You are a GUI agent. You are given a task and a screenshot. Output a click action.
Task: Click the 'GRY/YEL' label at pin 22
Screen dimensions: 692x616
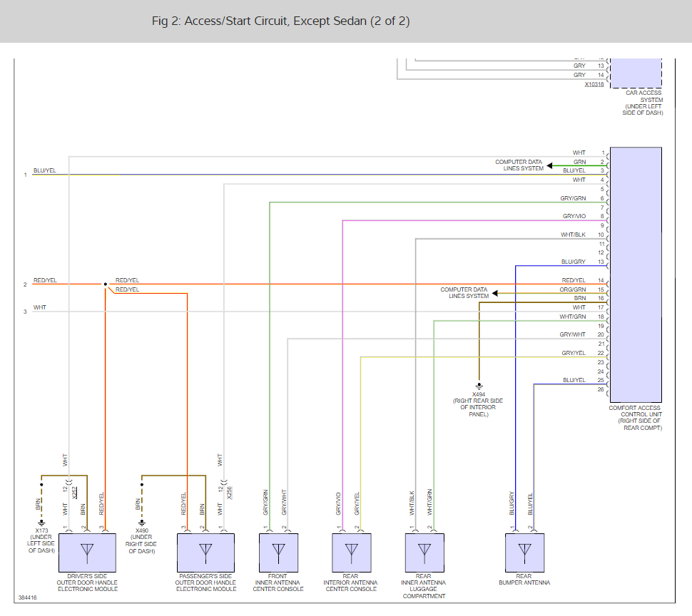574,353
